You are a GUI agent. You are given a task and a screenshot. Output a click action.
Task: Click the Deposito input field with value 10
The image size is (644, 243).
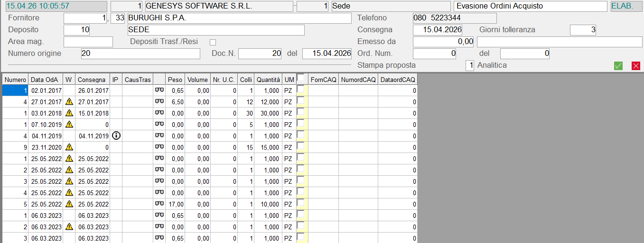tap(76, 30)
